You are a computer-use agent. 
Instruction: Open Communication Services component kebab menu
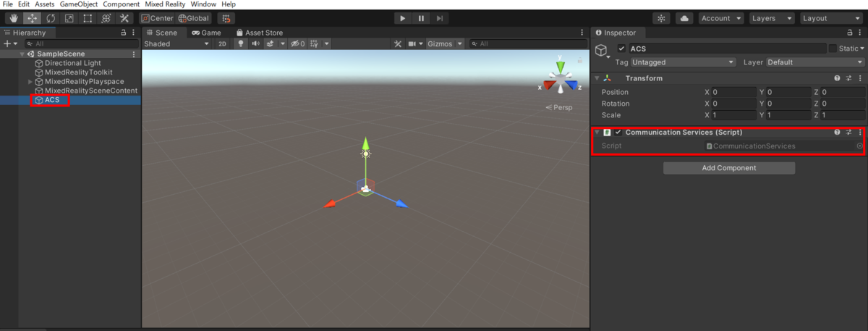[860, 133]
